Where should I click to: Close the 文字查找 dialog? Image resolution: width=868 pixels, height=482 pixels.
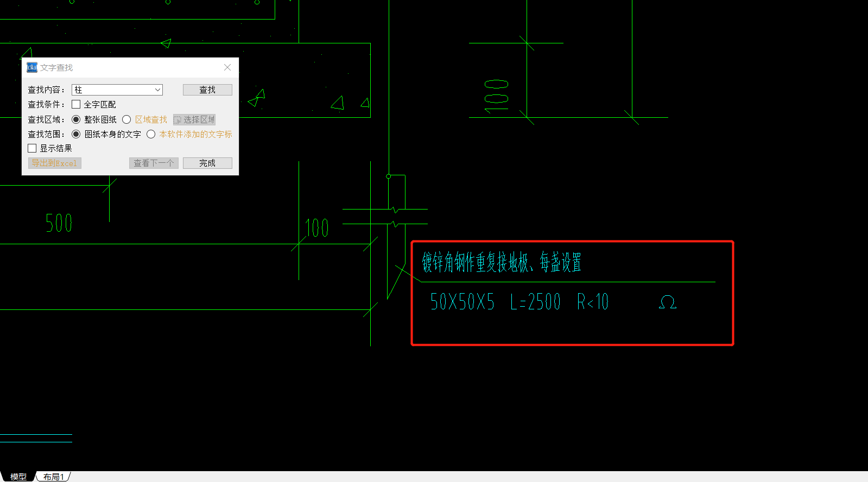point(227,67)
